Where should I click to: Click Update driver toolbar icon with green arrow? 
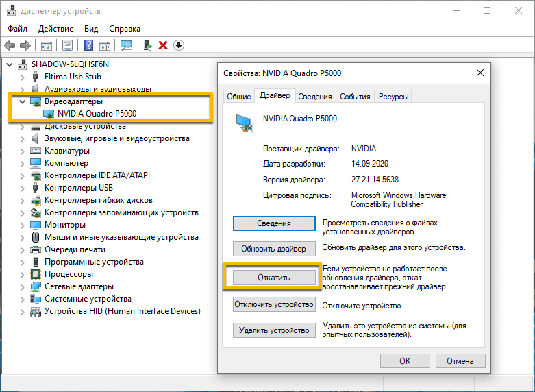click(x=148, y=45)
